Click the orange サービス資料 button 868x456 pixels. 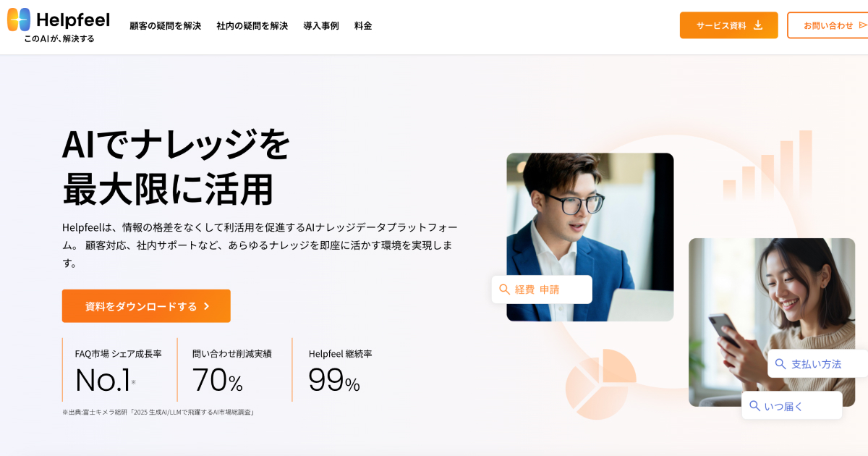[x=729, y=25]
